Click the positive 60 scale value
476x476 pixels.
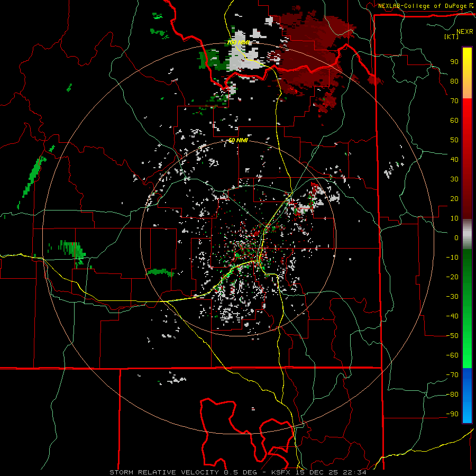coord(454,120)
